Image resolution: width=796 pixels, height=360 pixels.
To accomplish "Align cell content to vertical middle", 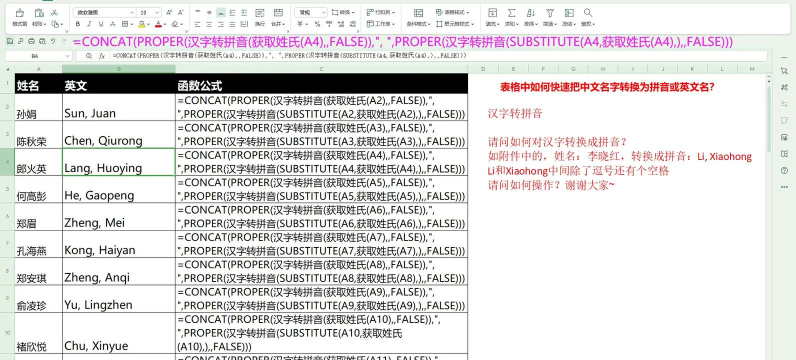I will tap(209, 12).
